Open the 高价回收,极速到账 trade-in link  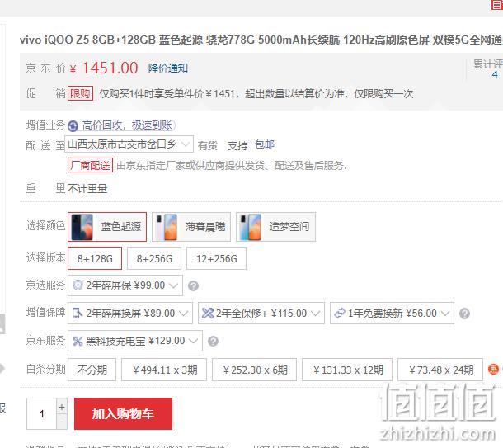click(127, 125)
